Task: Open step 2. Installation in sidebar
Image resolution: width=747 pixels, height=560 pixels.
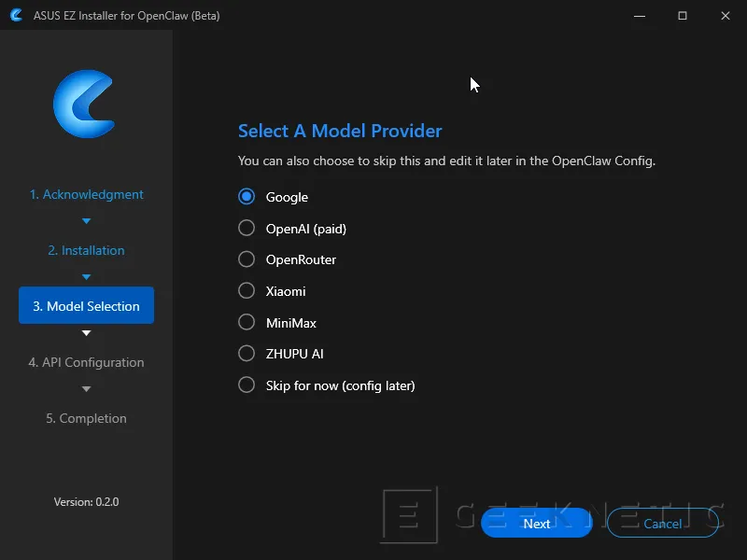Action: point(86,250)
